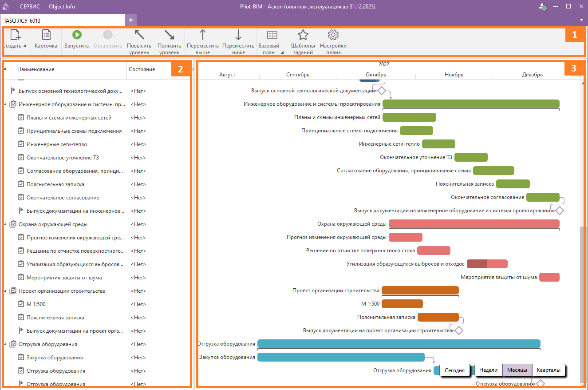Click the Повысить уровень arrow icon
This screenshot has width=588, height=390.
(139, 36)
